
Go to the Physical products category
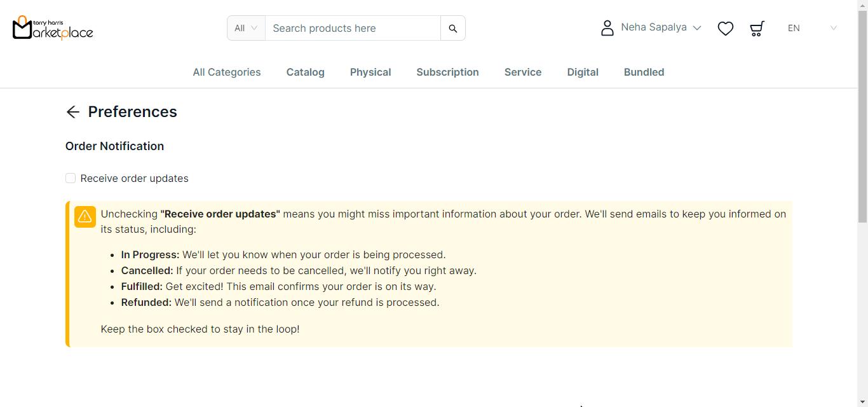[x=370, y=72]
